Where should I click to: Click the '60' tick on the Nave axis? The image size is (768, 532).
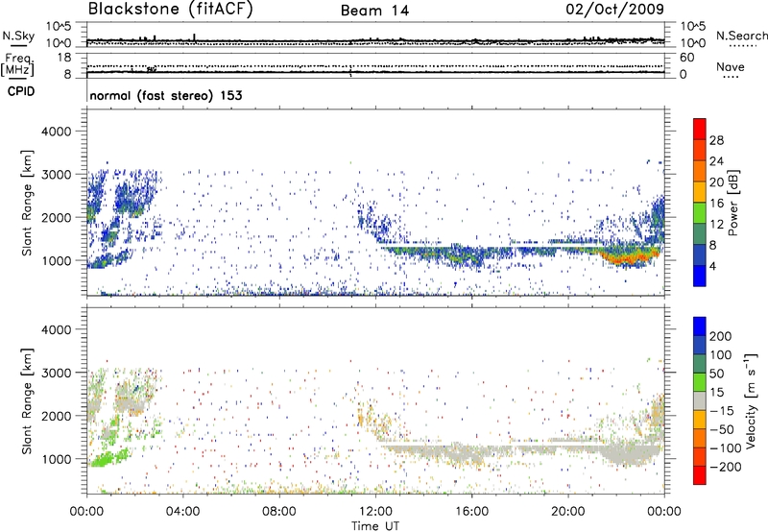click(686, 58)
